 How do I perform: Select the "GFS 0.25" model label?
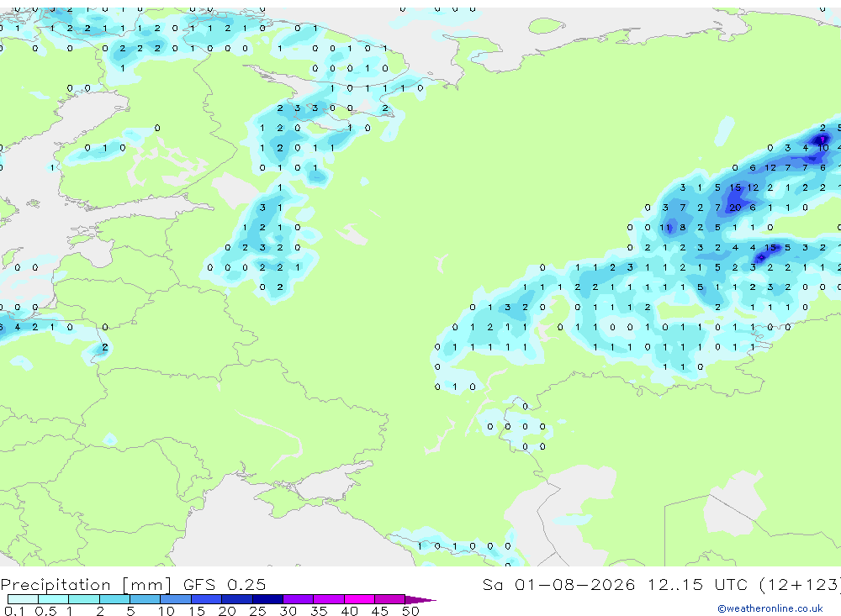(x=225, y=584)
